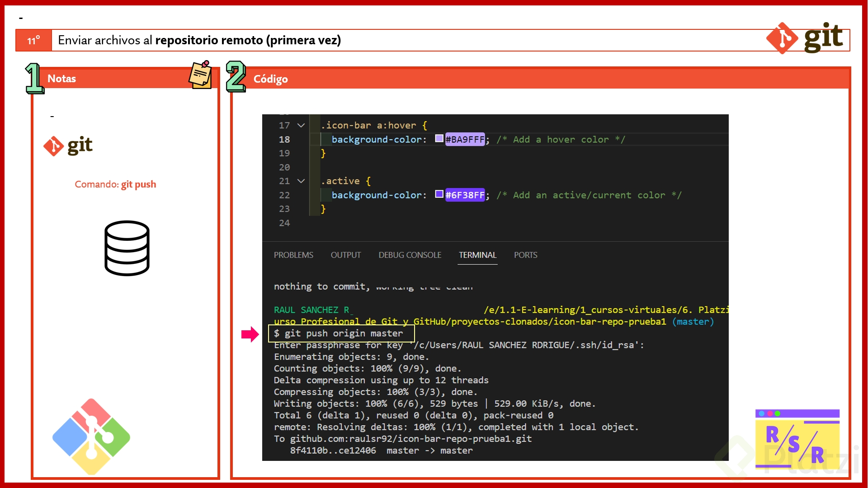This screenshot has width=868, height=488.
Task: Select the TERMINAL tab
Action: coord(477,255)
